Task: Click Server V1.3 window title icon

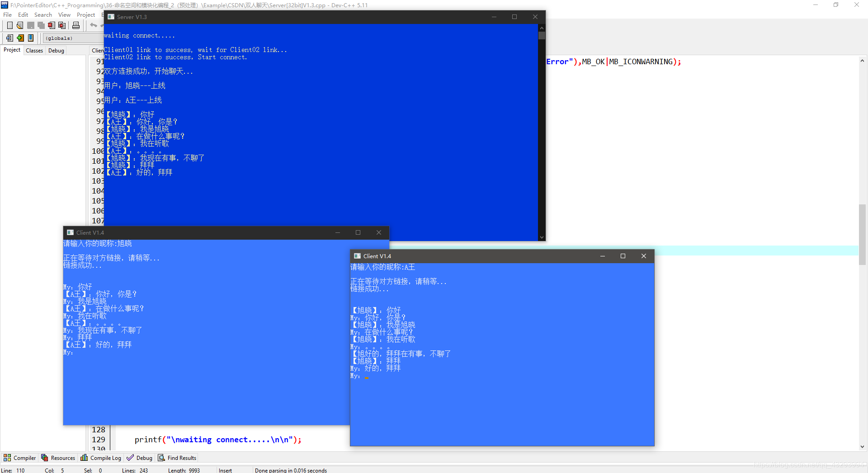Action: pos(111,17)
